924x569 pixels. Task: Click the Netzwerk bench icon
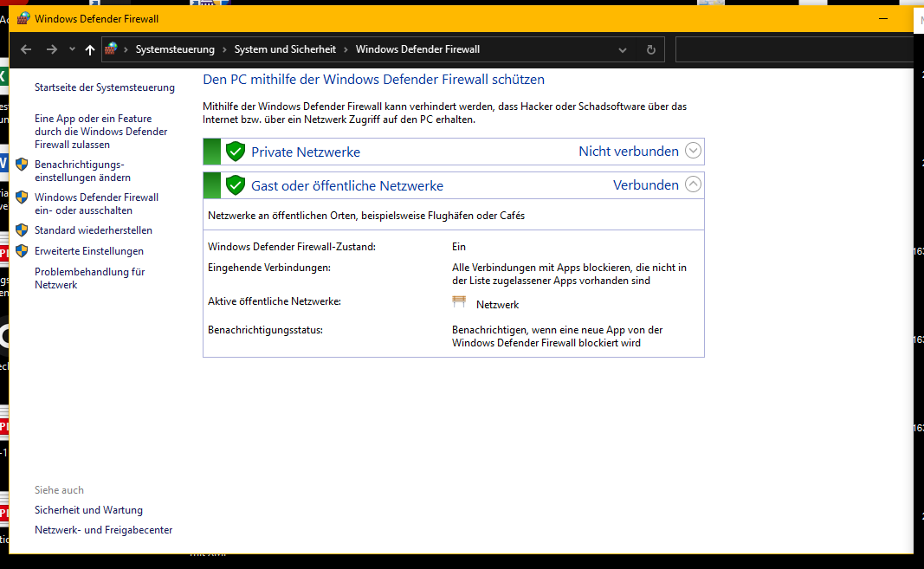tap(459, 302)
